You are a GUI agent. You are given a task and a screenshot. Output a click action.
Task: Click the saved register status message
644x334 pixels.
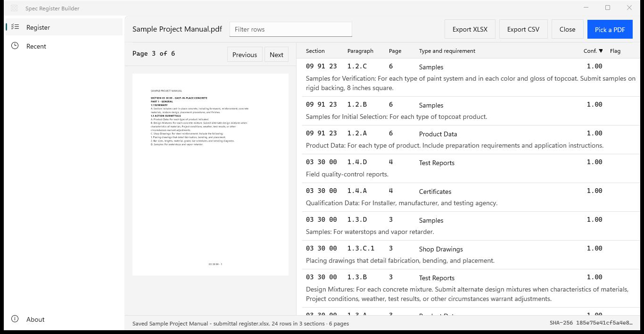click(240, 324)
